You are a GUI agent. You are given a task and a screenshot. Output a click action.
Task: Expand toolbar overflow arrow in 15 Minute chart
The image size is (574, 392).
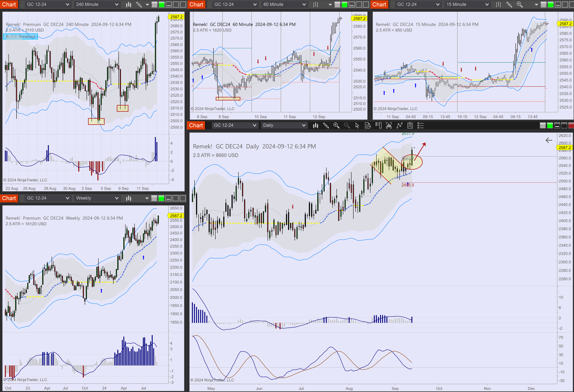tap(536, 4)
